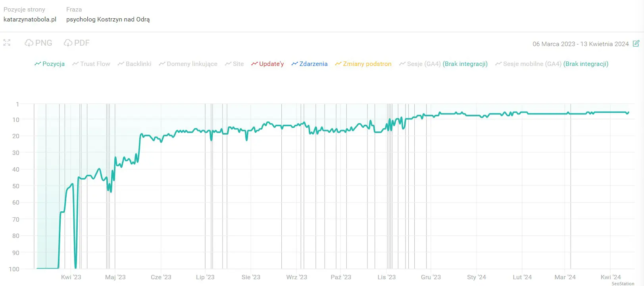Click the red Update'y line icon

coord(254,64)
